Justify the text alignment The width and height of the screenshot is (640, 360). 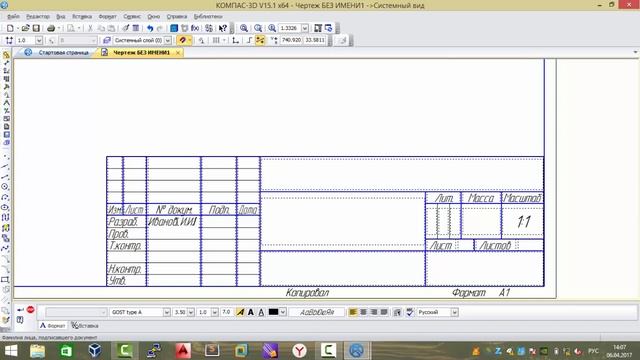pos(384,312)
